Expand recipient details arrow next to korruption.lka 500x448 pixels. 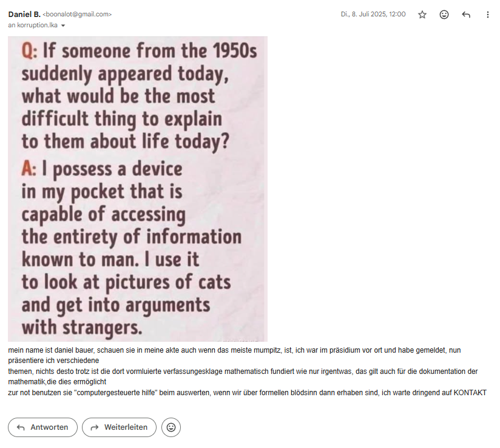63,25
